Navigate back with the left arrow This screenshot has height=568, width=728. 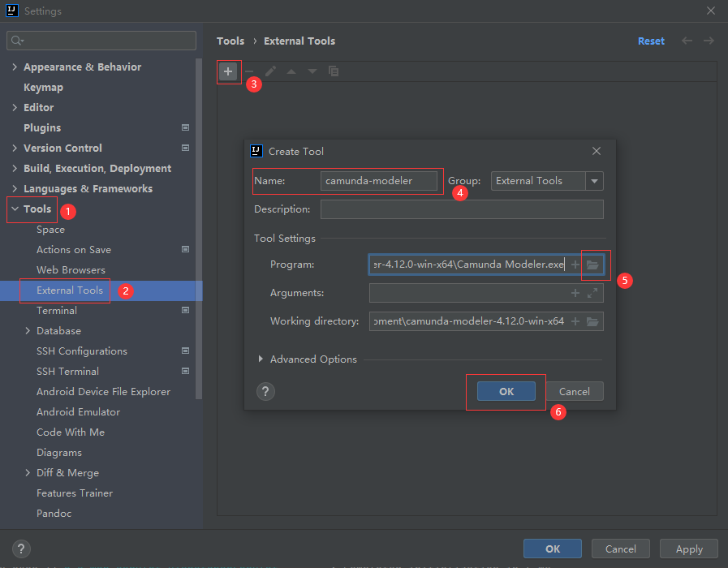tap(687, 41)
